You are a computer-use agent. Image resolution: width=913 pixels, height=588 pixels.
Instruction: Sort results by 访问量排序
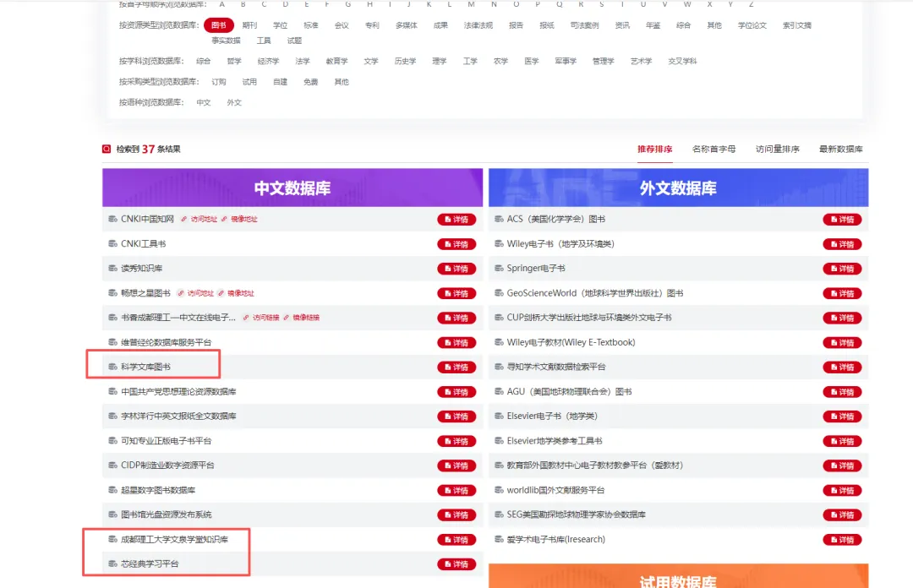[778, 149]
